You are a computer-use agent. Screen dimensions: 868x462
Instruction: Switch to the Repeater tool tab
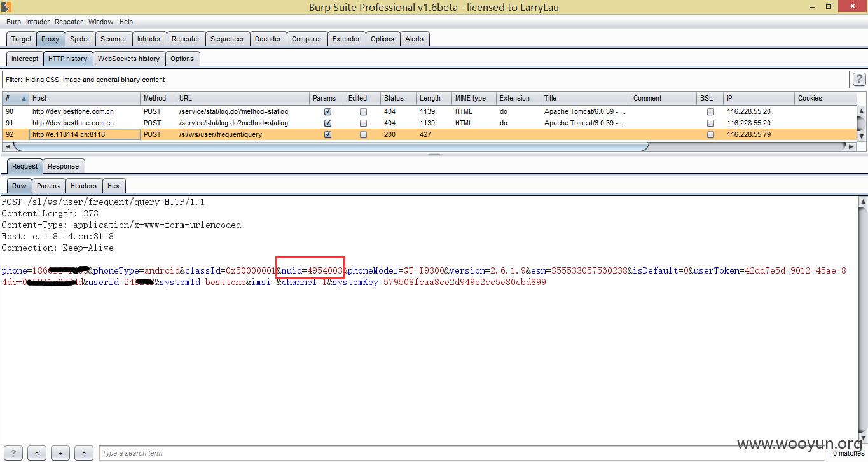click(186, 39)
